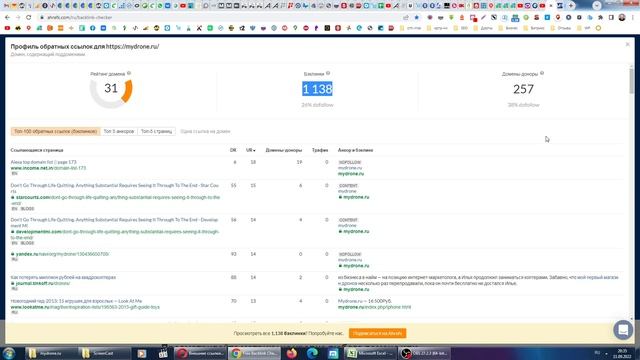Open Firefox from the taskbar
The width and height of the screenshot is (640, 360).
click(x=291, y=353)
